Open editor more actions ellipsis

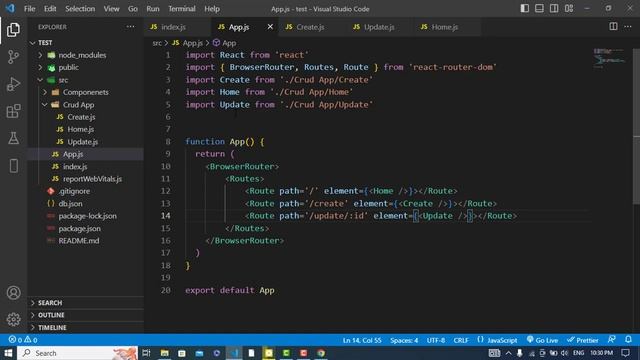point(628,27)
